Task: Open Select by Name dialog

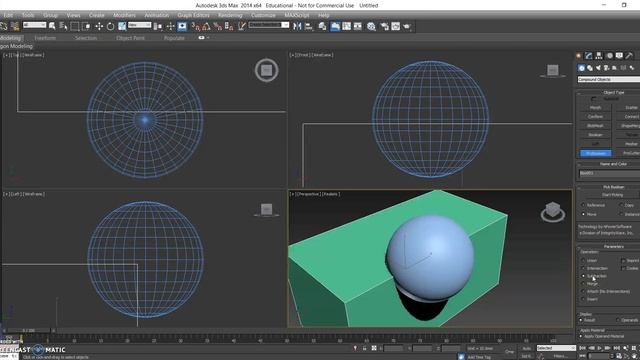Action: point(63,26)
